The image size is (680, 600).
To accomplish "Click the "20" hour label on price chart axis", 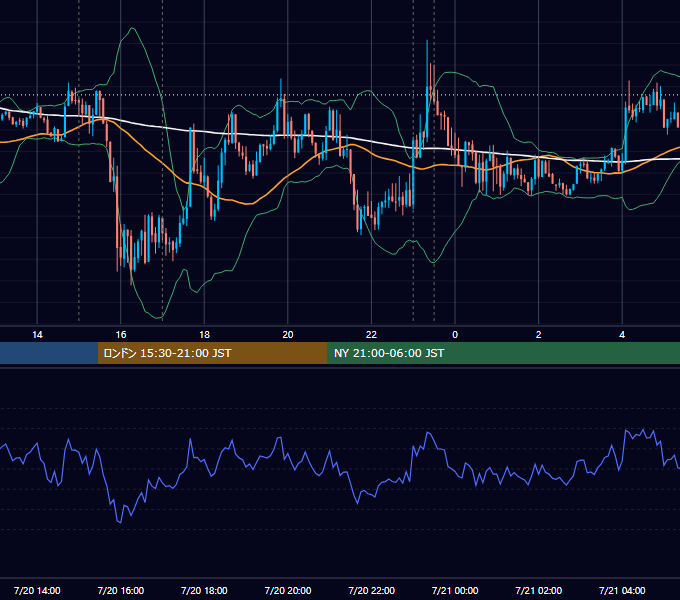I will pos(288,335).
